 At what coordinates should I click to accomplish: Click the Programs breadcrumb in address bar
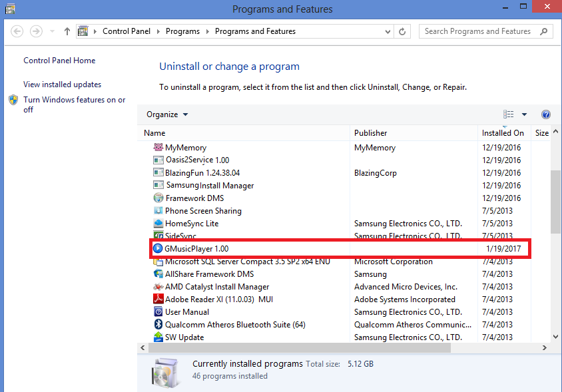pos(182,31)
